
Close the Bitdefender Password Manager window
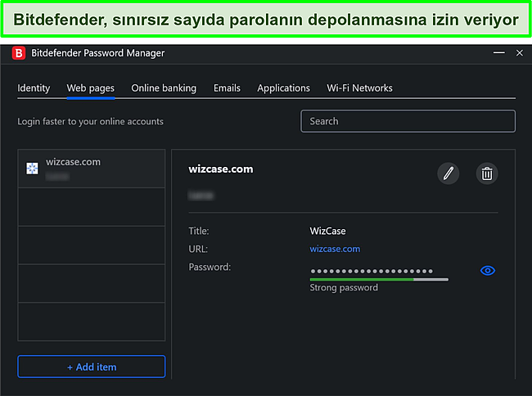point(520,53)
